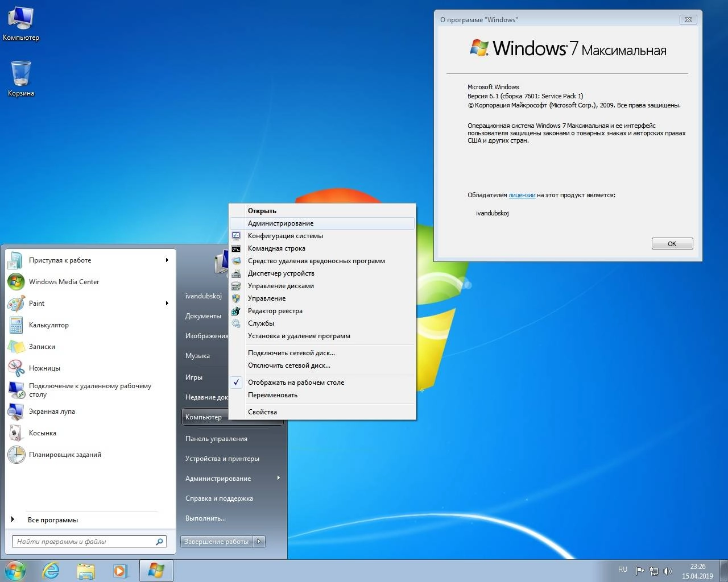The image size is (728, 582).
Task: Open Игры in the Start menu
Action: coord(194,377)
